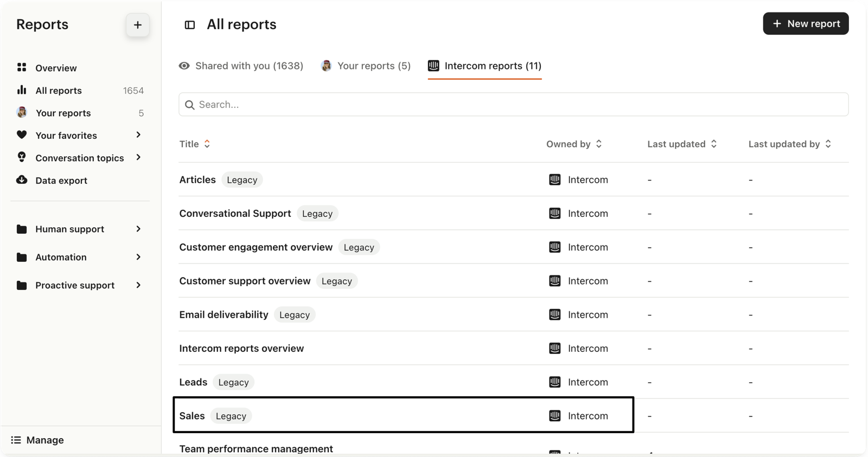This screenshot has width=868, height=457.
Task: Open the Conversational Support report
Action: [x=235, y=213]
